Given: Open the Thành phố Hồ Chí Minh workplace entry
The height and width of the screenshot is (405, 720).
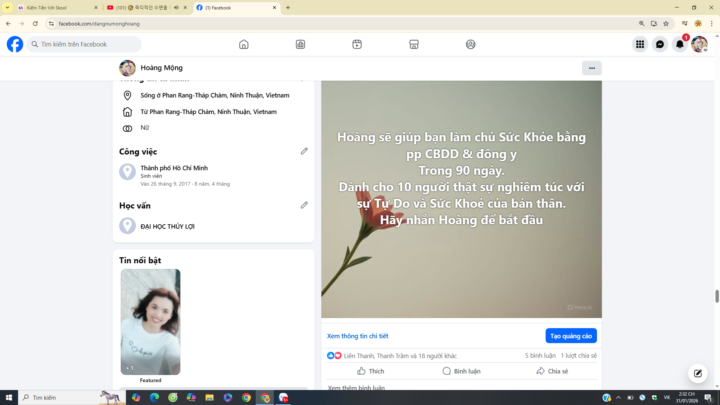Looking at the screenshot, I should [x=174, y=168].
